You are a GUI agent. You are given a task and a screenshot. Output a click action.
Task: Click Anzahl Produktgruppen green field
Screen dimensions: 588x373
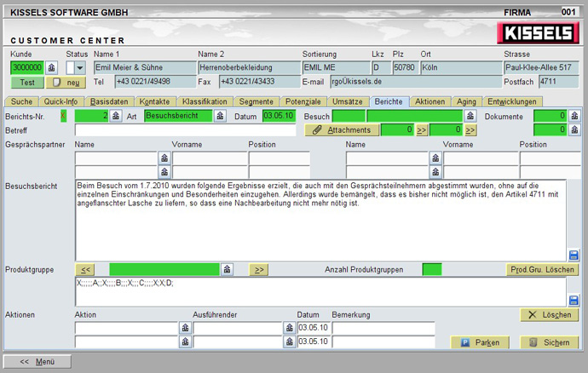pyautogui.click(x=431, y=270)
